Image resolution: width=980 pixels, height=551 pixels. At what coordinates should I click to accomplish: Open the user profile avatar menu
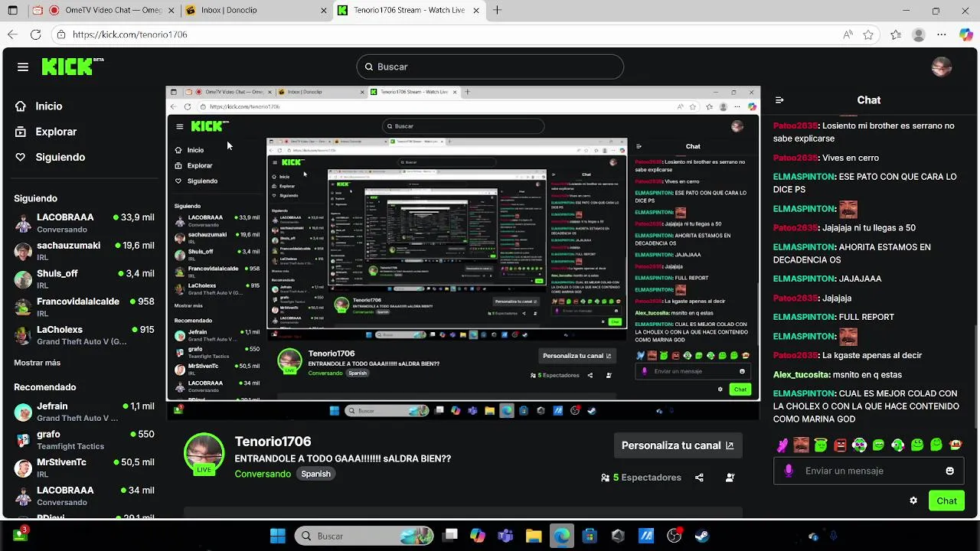point(941,67)
